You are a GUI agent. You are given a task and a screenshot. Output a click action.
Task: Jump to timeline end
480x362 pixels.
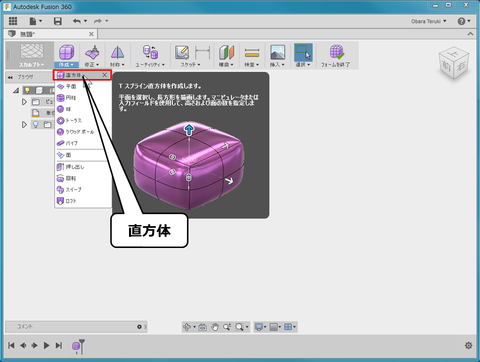pos(59,345)
